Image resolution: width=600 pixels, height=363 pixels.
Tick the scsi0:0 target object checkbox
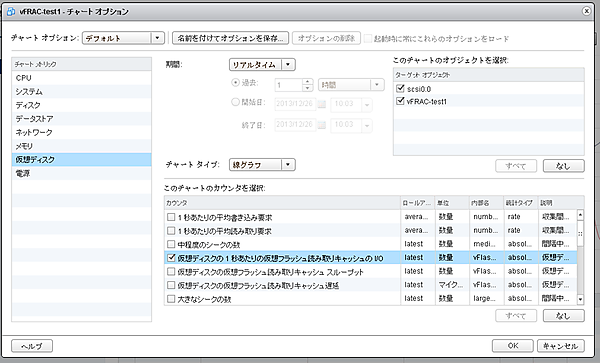400,89
